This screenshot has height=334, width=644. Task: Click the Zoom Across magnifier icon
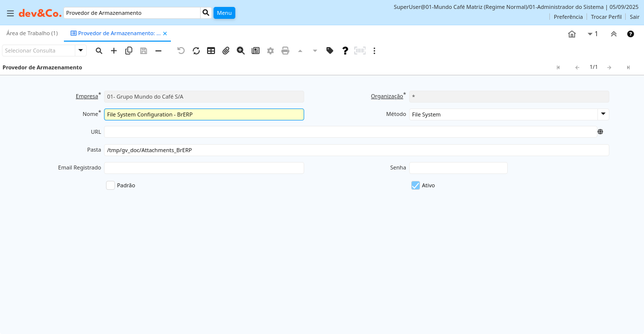(x=241, y=51)
